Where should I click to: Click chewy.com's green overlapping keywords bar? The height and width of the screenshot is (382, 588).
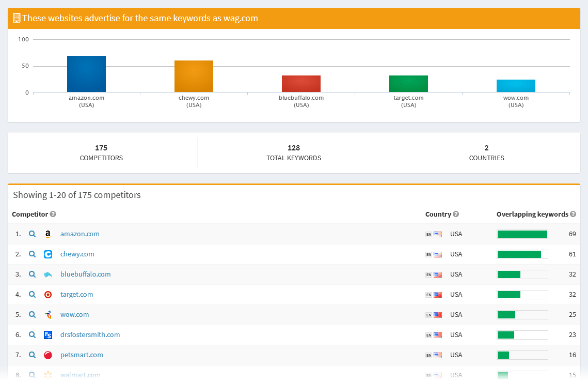520,254
